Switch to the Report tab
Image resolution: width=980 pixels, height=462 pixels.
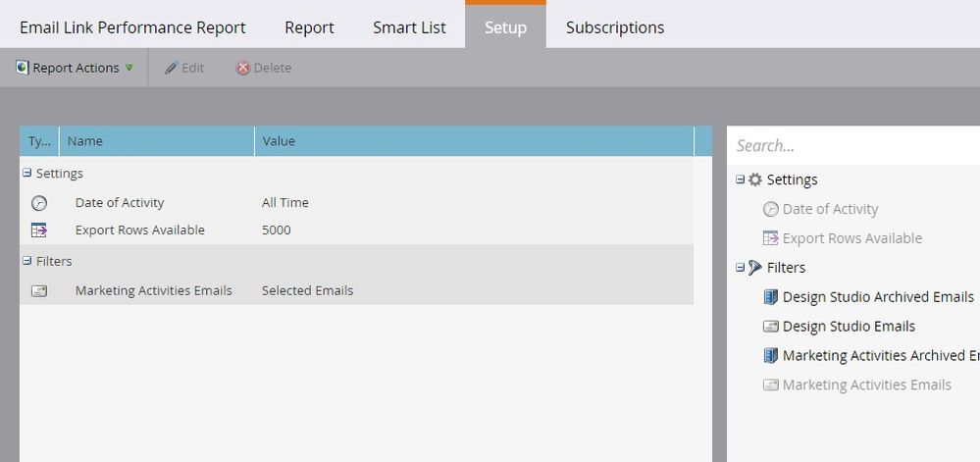point(309,27)
